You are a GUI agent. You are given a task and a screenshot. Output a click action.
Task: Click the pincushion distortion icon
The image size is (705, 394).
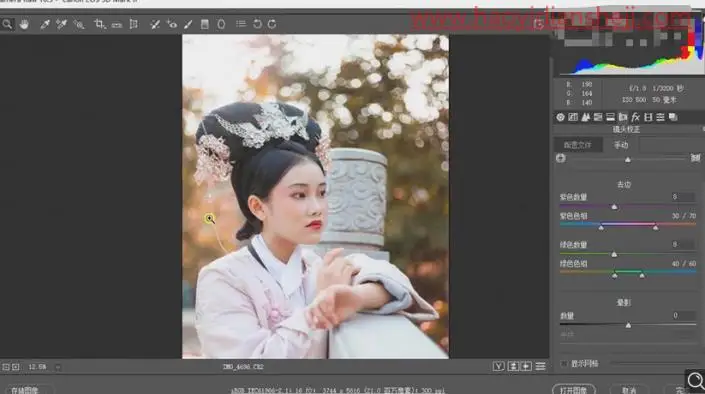[695, 158]
